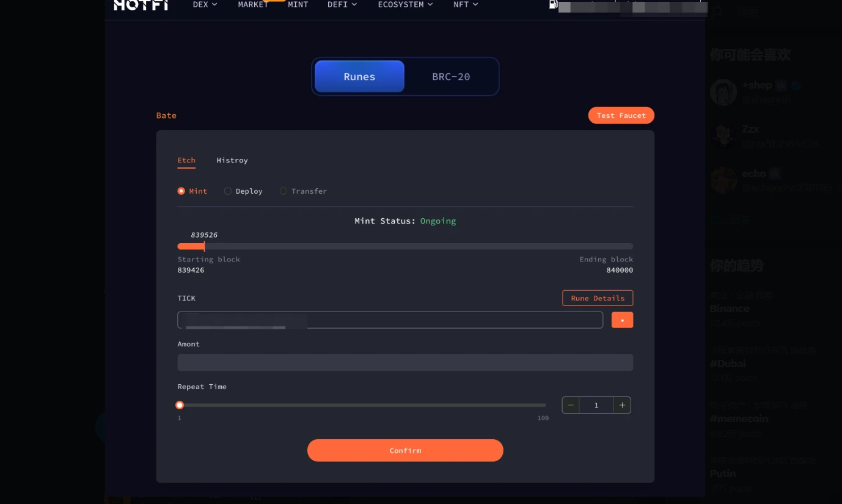Click the orange square button beside the TICK field
842x504 pixels.
622,320
